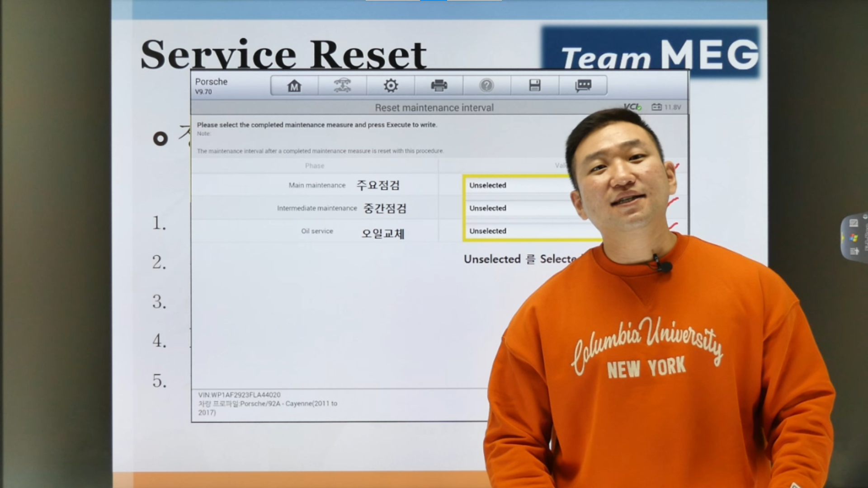Viewport: 868px width, 488px height.
Task: Open the settings gear icon
Action: [x=391, y=85]
